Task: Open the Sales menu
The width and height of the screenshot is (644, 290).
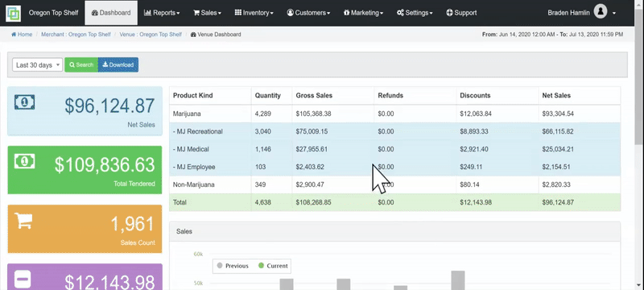Action: pyautogui.click(x=207, y=13)
